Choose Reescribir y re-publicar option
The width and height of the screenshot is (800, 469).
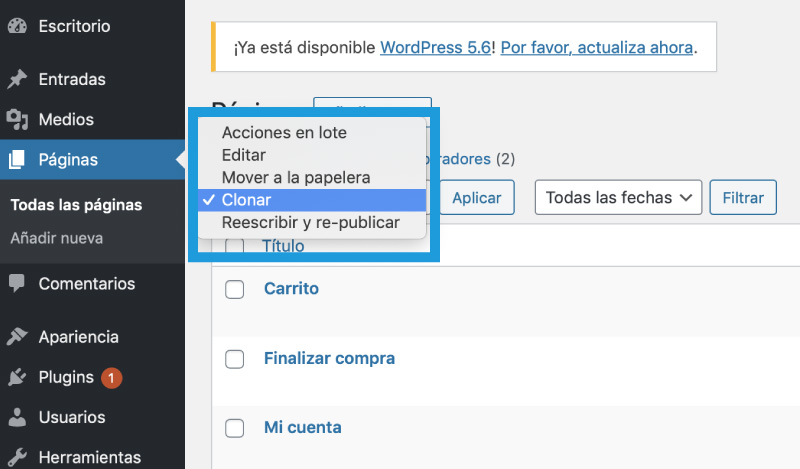click(312, 223)
